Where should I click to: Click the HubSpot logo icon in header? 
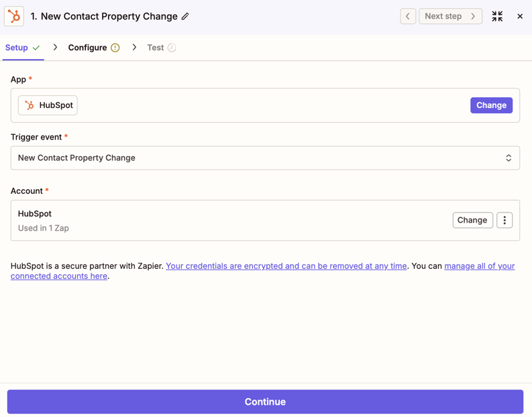[x=14, y=16]
